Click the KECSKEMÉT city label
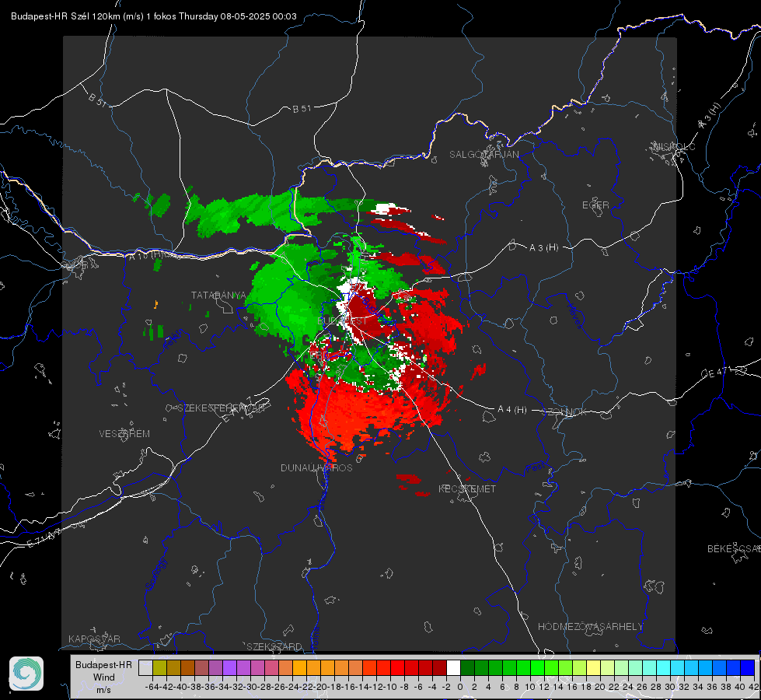The width and height of the screenshot is (761, 700). pyautogui.click(x=467, y=489)
